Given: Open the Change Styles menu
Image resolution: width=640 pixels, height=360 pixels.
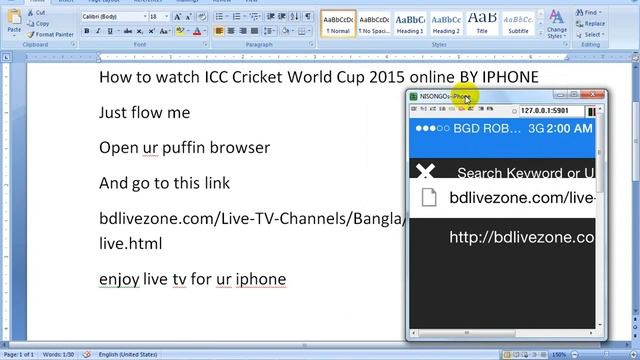Looking at the screenshot, I should [556, 24].
